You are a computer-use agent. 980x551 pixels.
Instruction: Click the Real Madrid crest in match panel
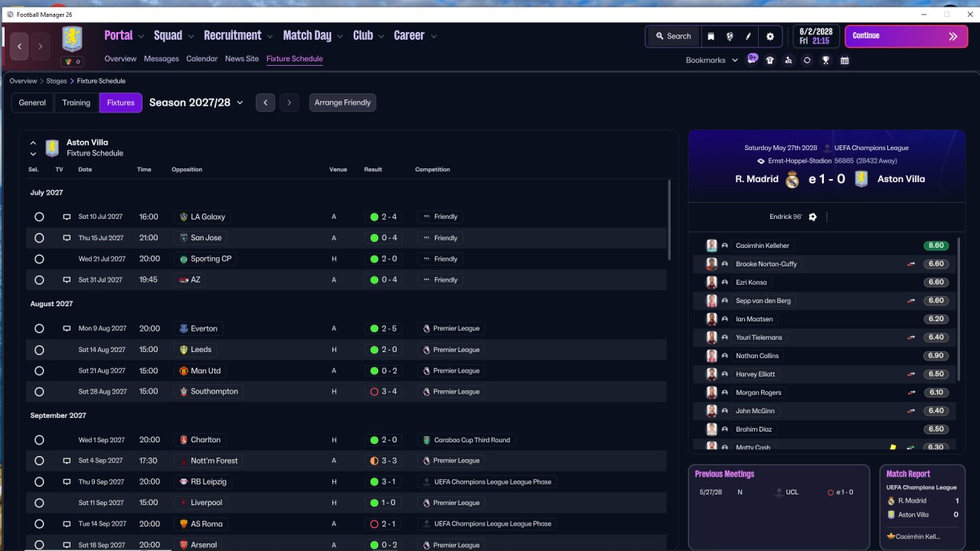pos(792,179)
